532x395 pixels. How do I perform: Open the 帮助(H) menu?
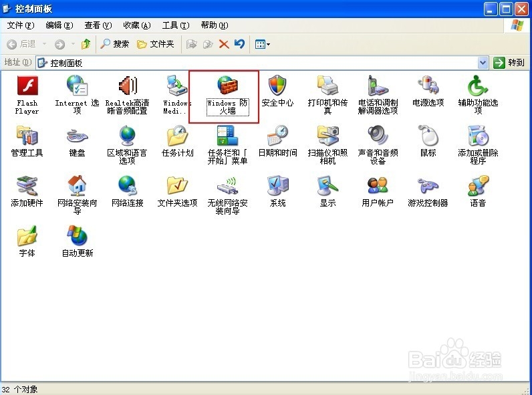214,25
